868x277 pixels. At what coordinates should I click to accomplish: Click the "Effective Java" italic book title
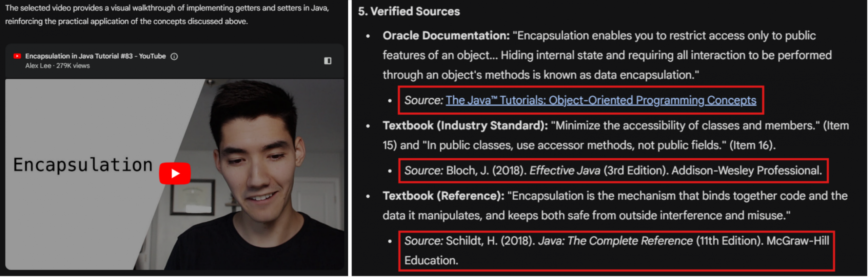click(565, 171)
